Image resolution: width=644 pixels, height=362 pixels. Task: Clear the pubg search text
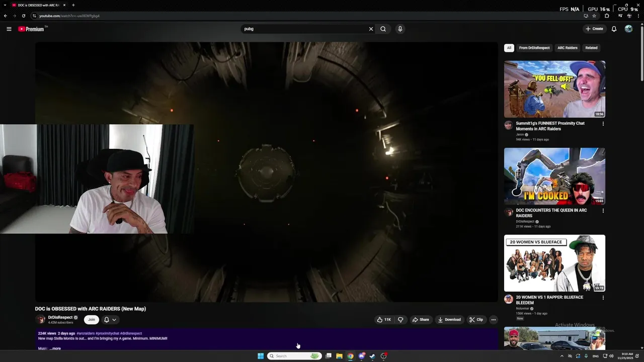(371, 29)
